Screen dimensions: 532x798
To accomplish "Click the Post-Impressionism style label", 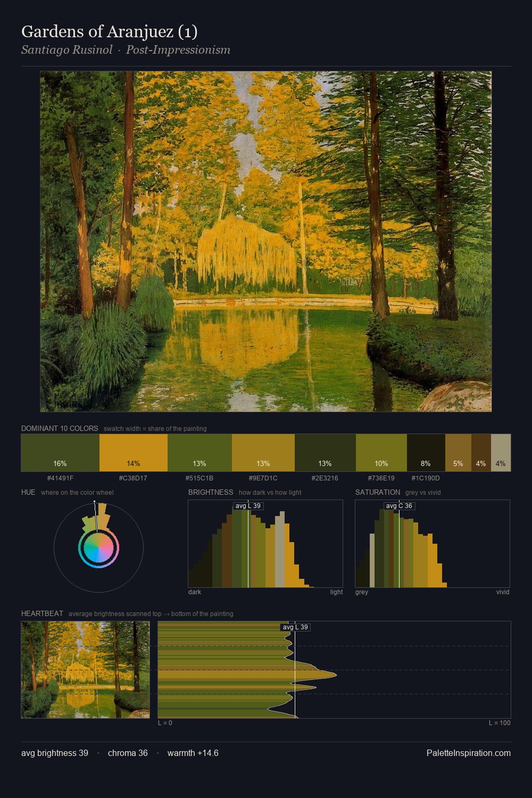I will [178, 50].
